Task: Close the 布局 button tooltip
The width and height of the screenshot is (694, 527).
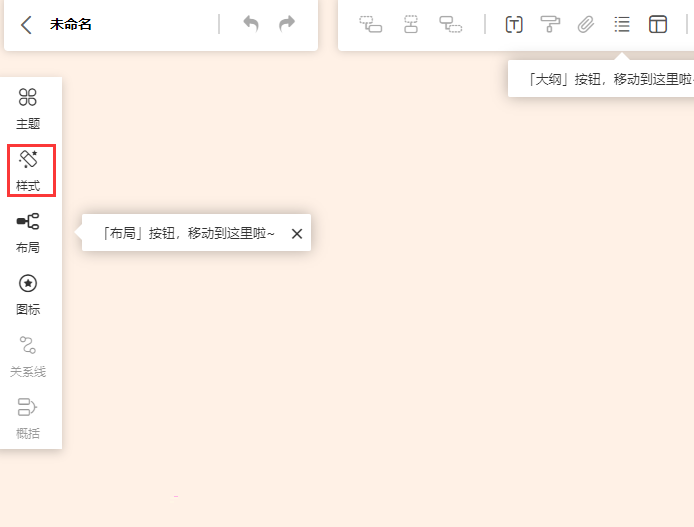Action: pyautogui.click(x=296, y=234)
